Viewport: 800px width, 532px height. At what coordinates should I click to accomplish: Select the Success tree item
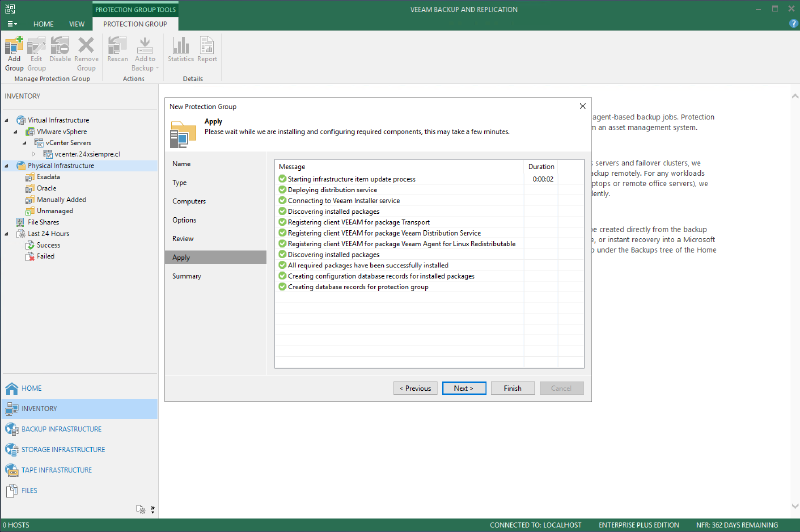click(48, 245)
